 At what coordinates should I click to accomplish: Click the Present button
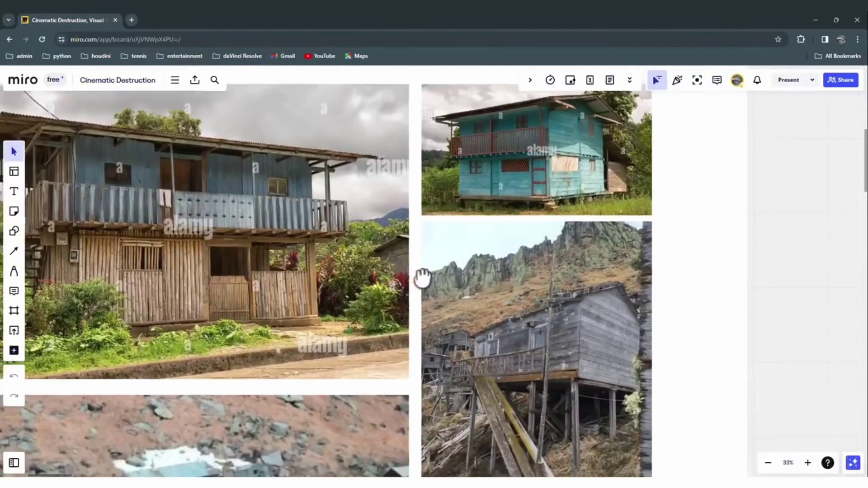(x=788, y=80)
